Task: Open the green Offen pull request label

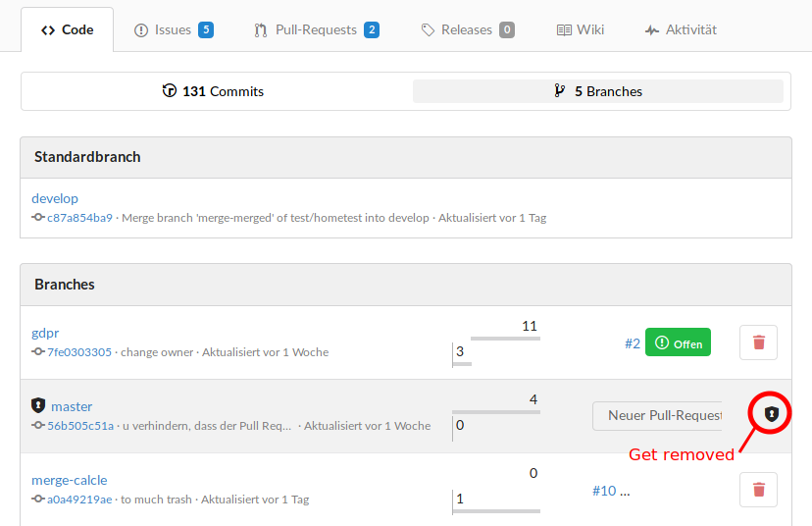Action: coord(678,342)
